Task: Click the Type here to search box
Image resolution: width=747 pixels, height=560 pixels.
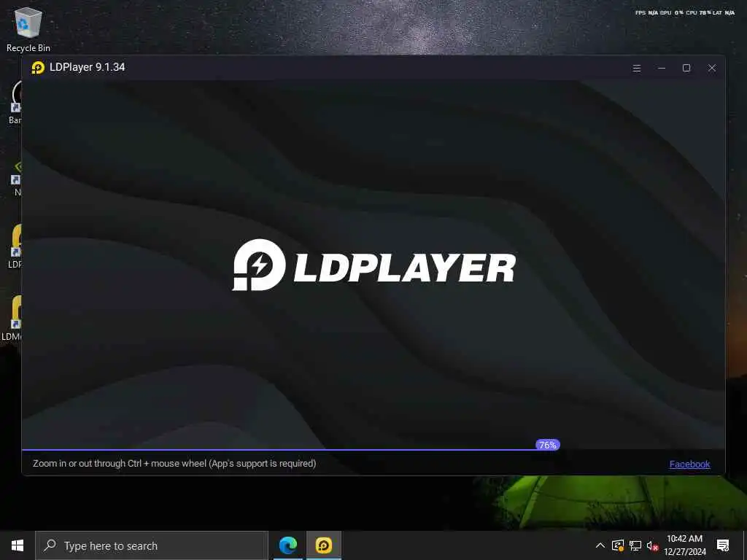Action: 152,545
